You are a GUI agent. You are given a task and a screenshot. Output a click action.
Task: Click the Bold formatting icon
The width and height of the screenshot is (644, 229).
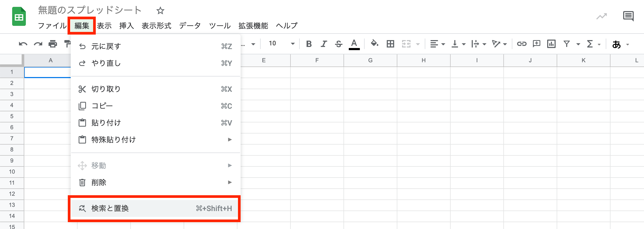[x=309, y=44]
